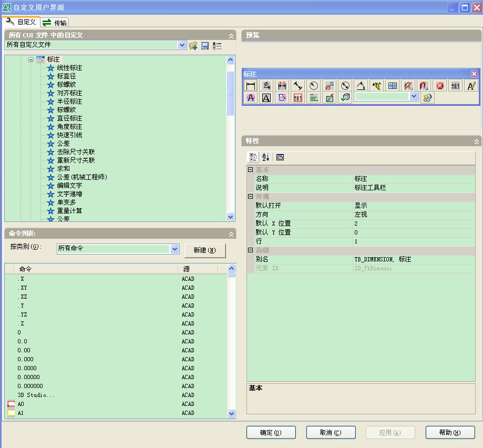Sort properties alphabetically with A-Z icon
The width and height of the screenshot is (483, 448).
pyautogui.click(x=266, y=157)
